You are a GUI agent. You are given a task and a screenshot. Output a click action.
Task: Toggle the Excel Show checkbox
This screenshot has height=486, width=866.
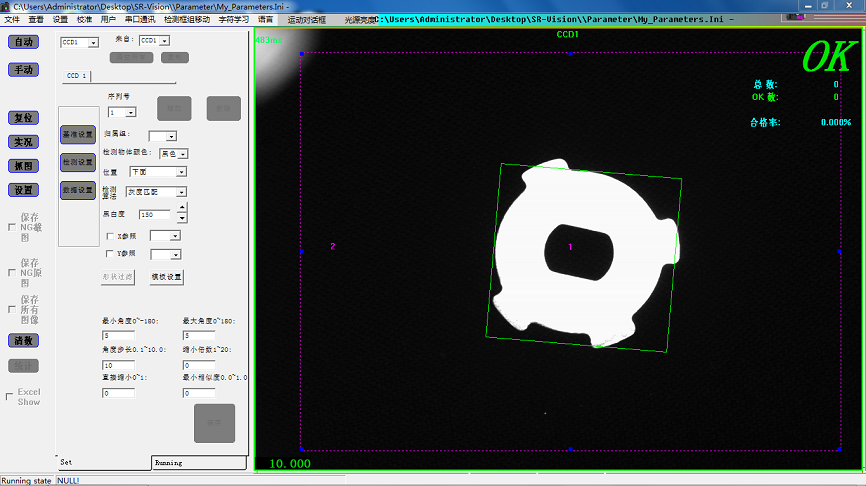point(11,397)
